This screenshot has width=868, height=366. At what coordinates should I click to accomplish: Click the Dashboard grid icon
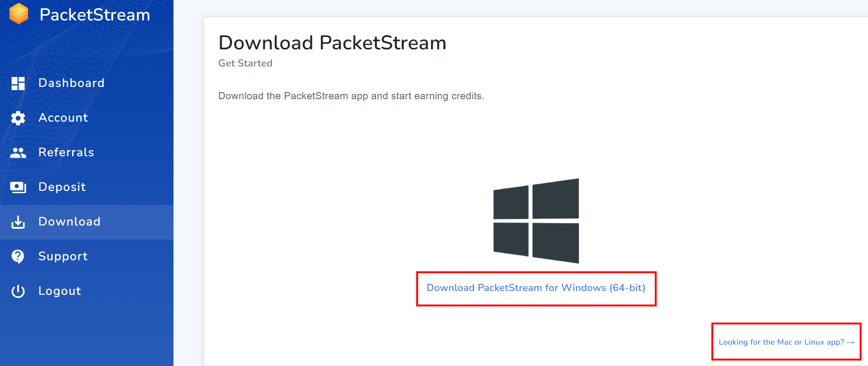pyautogui.click(x=18, y=83)
